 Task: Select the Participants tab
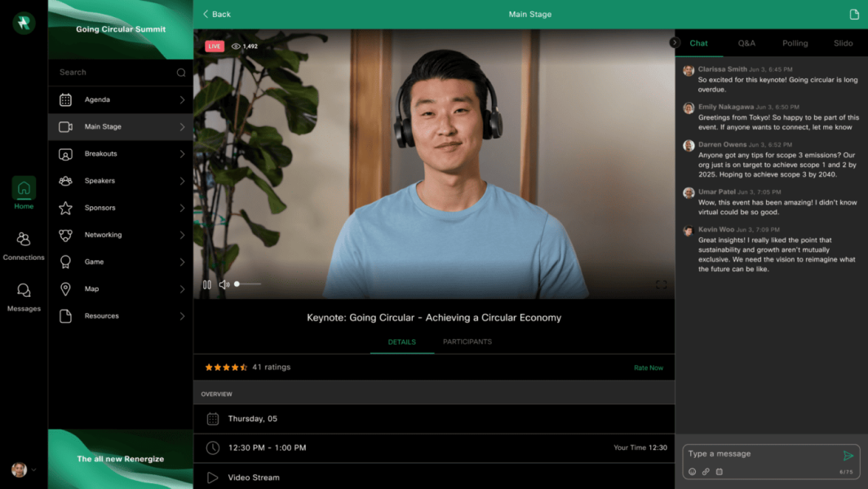pyautogui.click(x=467, y=341)
